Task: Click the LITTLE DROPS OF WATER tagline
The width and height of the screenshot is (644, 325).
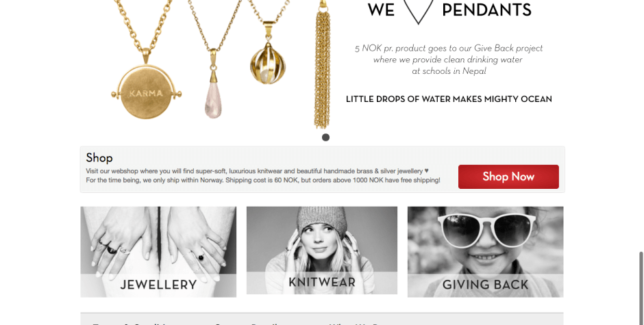Action: coord(449,99)
